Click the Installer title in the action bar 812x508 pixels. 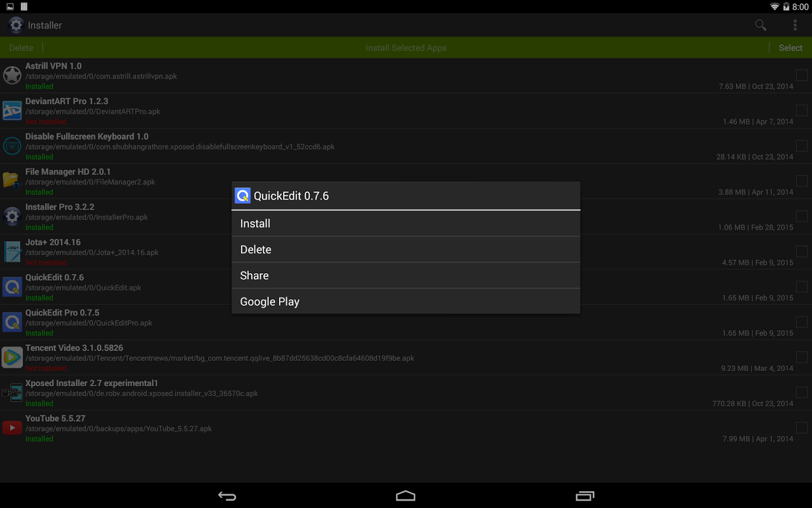point(45,25)
